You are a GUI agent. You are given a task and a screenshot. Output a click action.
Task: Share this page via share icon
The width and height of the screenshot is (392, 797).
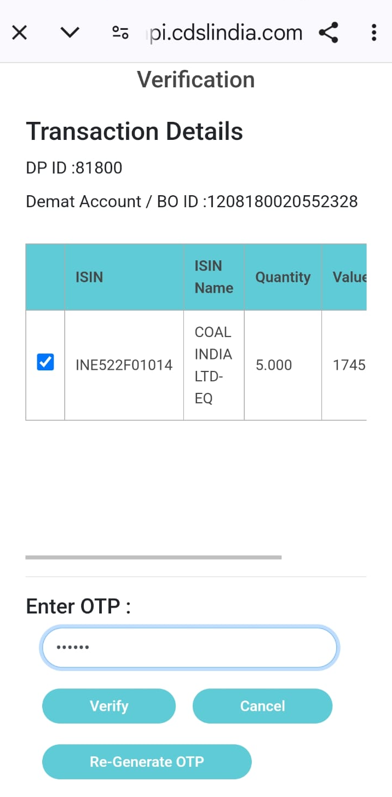pyautogui.click(x=329, y=33)
